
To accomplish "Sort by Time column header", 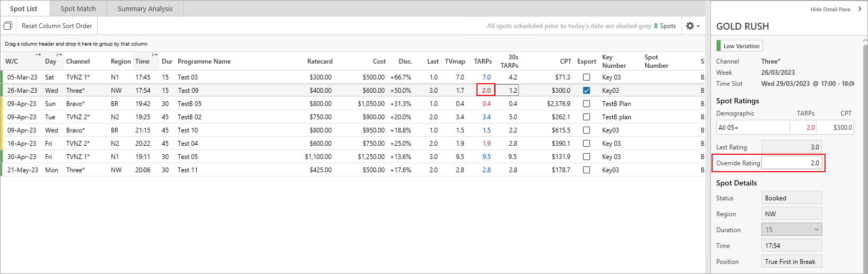I will [x=142, y=61].
